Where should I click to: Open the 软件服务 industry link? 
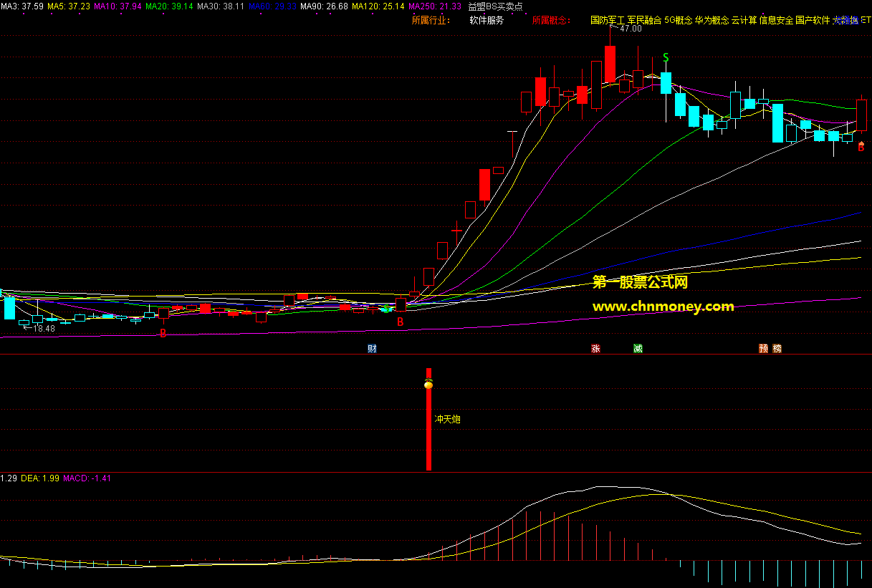pos(487,20)
